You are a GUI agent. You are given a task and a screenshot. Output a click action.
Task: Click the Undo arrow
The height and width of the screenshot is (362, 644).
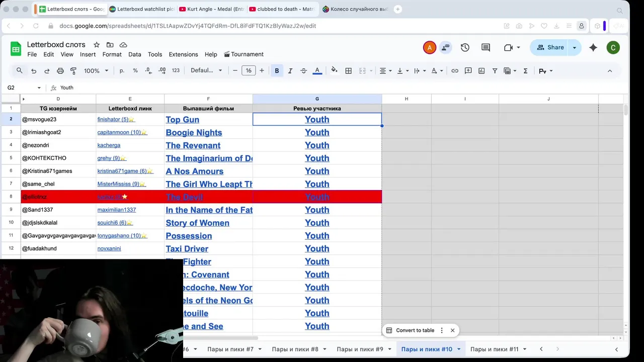coord(34,71)
